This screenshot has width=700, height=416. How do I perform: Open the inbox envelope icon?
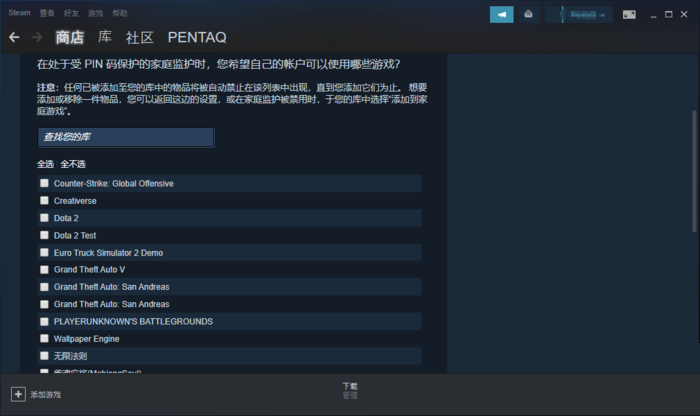[x=529, y=14]
